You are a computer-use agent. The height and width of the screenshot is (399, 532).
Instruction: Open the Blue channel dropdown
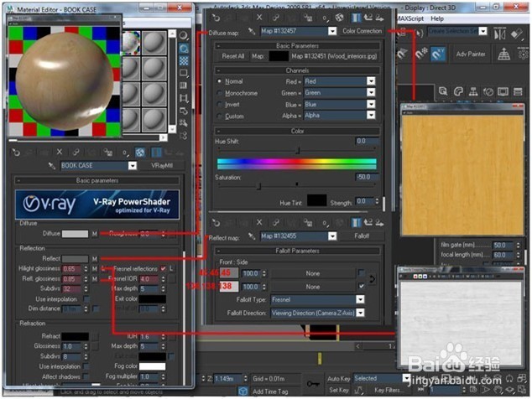(371, 104)
